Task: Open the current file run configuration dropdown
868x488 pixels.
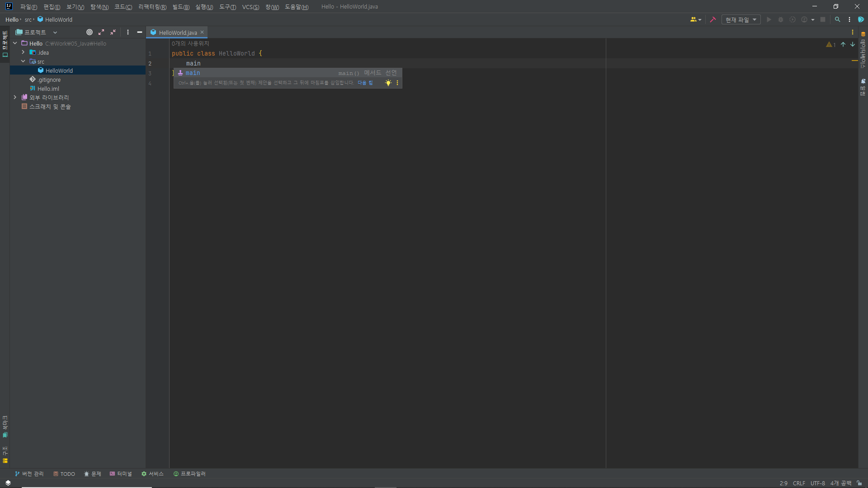Action: [741, 20]
